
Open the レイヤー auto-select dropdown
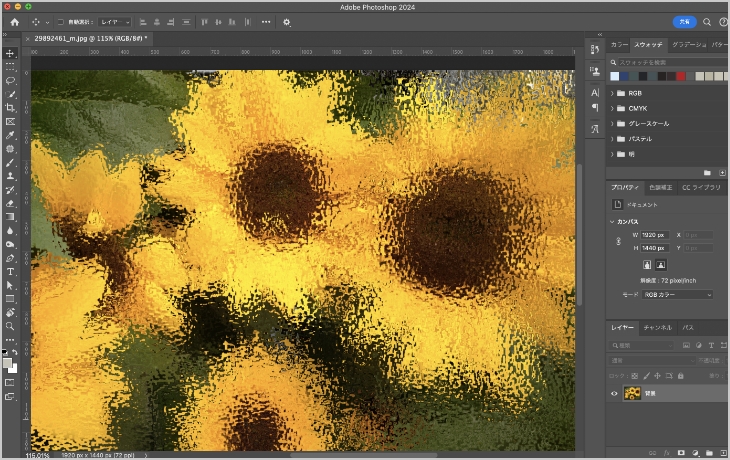(x=115, y=22)
